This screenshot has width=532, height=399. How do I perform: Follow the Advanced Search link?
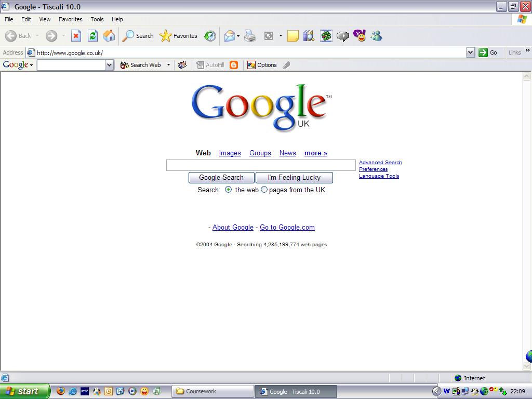(x=380, y=163)
